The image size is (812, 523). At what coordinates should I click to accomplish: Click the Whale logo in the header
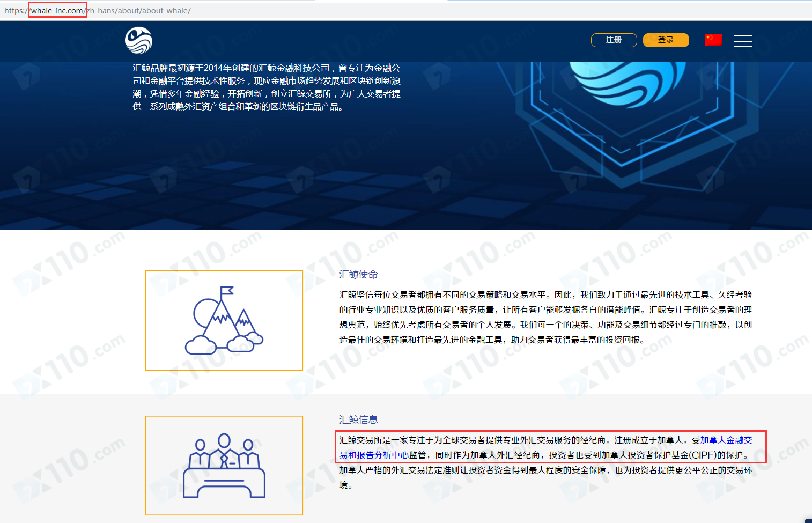tap(138, 40)
